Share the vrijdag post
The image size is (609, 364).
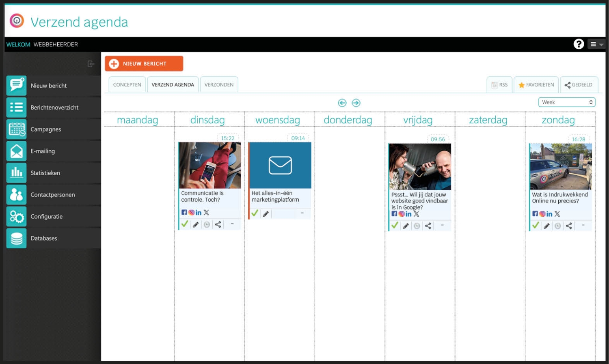[428, 226]
